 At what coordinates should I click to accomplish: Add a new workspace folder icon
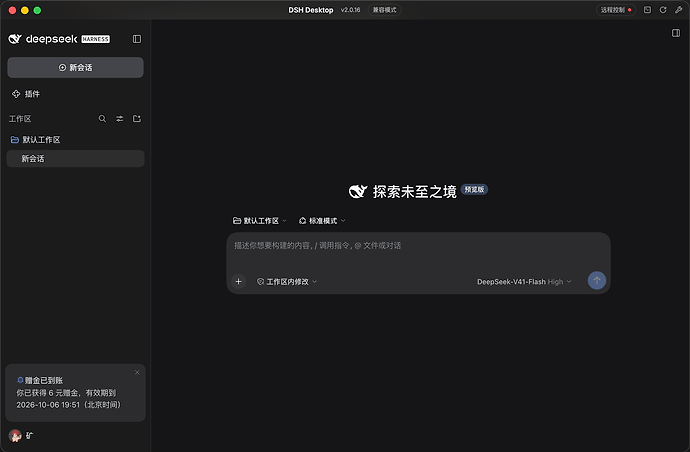(137, 119)
